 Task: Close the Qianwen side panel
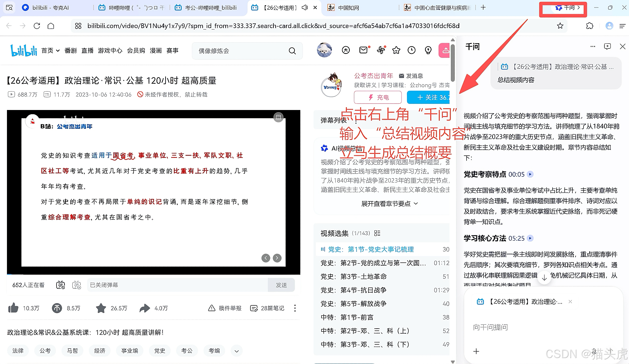(623, 46)
